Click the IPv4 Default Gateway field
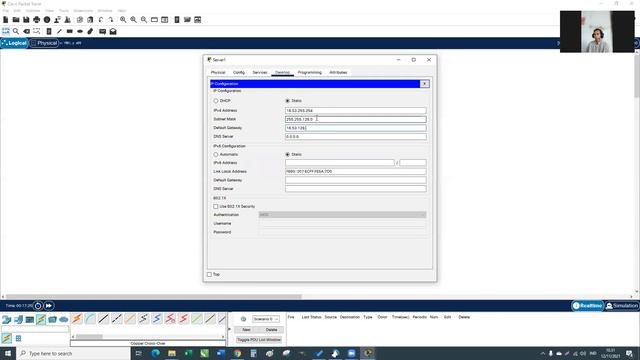The image size is (640, 360). coord(356,128)
